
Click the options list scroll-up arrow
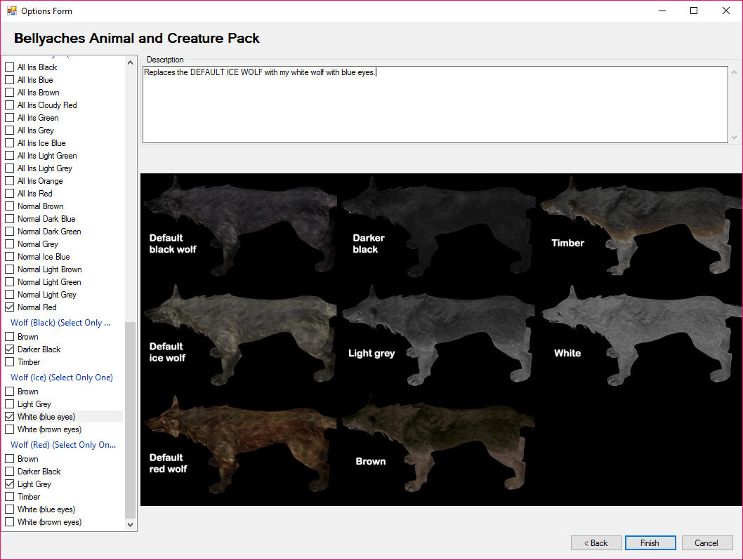tap(131, 62)
